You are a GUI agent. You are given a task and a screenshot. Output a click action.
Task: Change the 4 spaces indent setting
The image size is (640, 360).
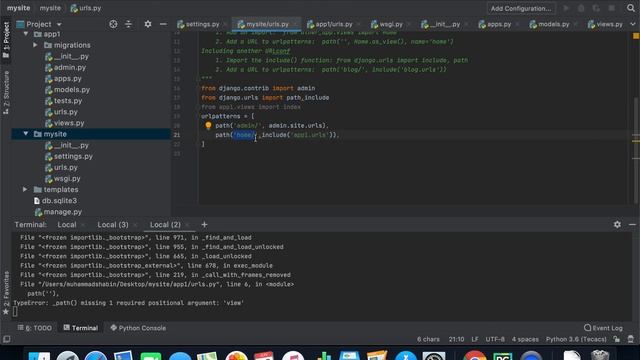525,340
